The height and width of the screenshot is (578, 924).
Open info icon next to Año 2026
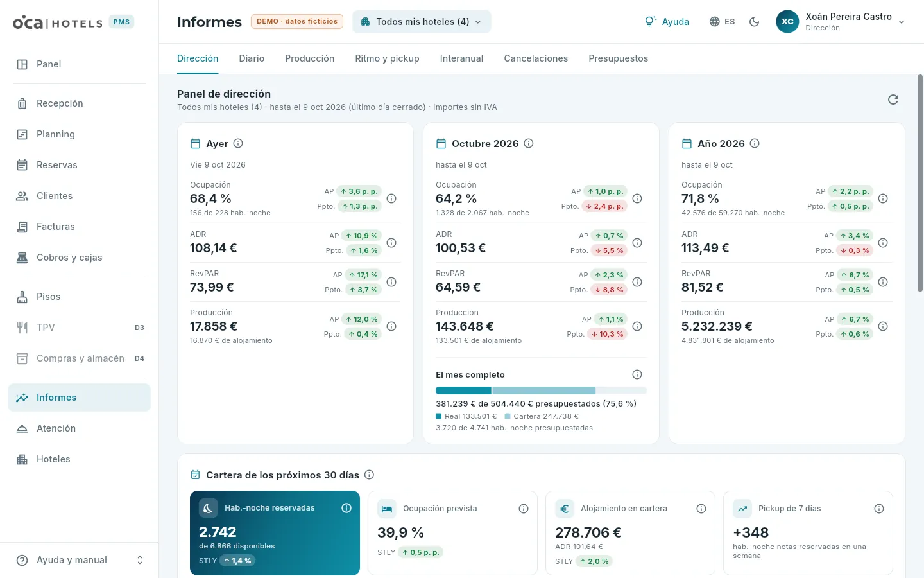coord(755,143)
